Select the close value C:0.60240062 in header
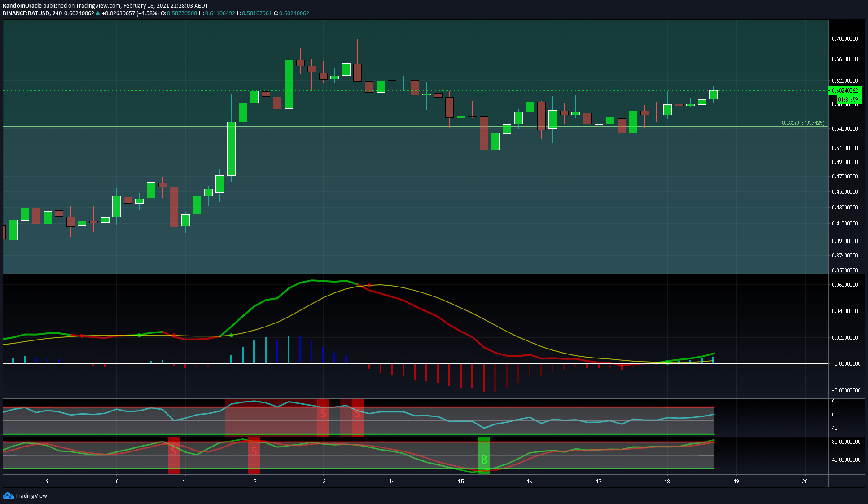 [291, 13]
